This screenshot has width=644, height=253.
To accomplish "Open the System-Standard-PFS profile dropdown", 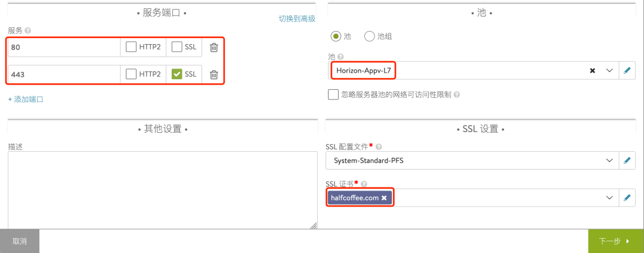I will pos(609,161).
